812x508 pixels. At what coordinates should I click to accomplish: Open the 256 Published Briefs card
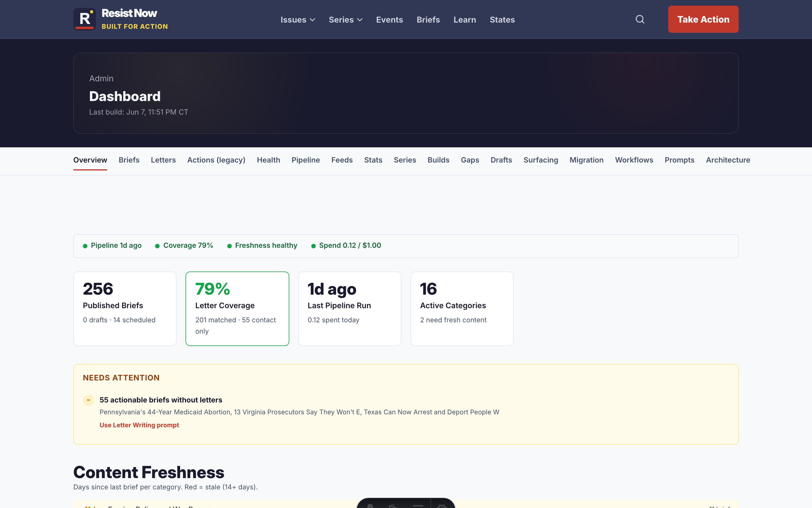[125, 308]
